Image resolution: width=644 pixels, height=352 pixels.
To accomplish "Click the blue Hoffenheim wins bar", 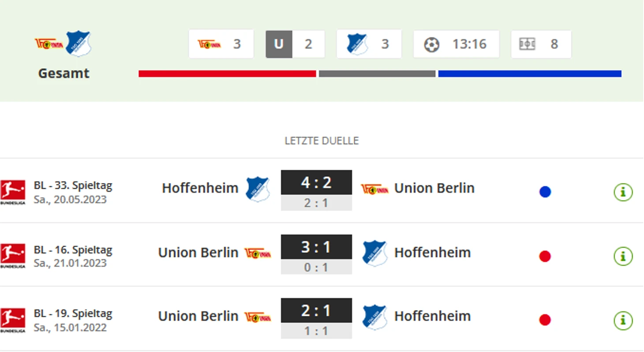I will point(529,74).
